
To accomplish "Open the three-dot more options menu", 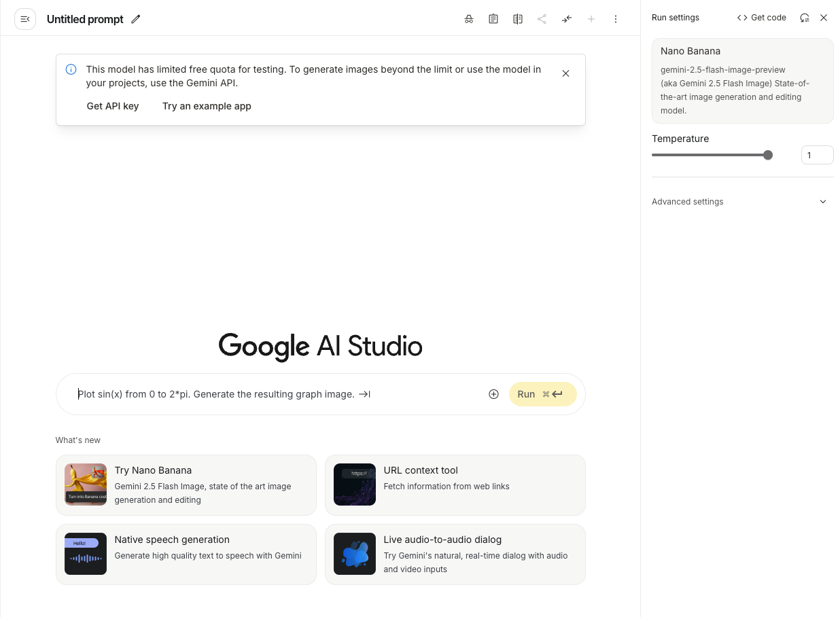I will (x=616, y=19).
